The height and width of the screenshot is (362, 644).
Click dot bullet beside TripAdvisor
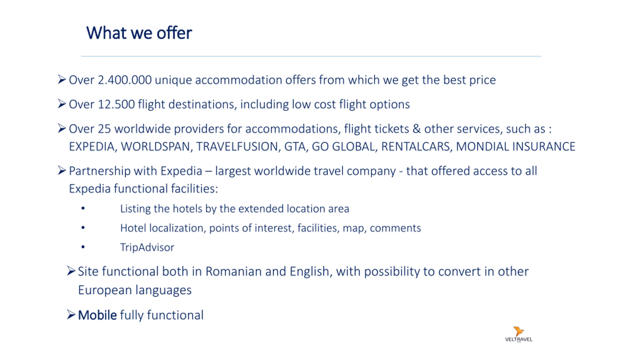pos(83,247)
